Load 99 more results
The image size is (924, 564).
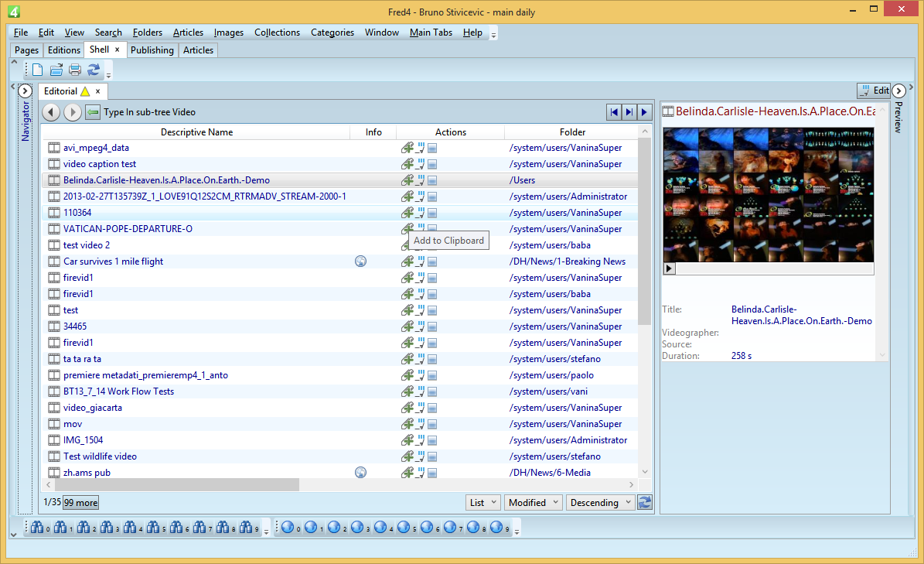[x=80, y=503]
